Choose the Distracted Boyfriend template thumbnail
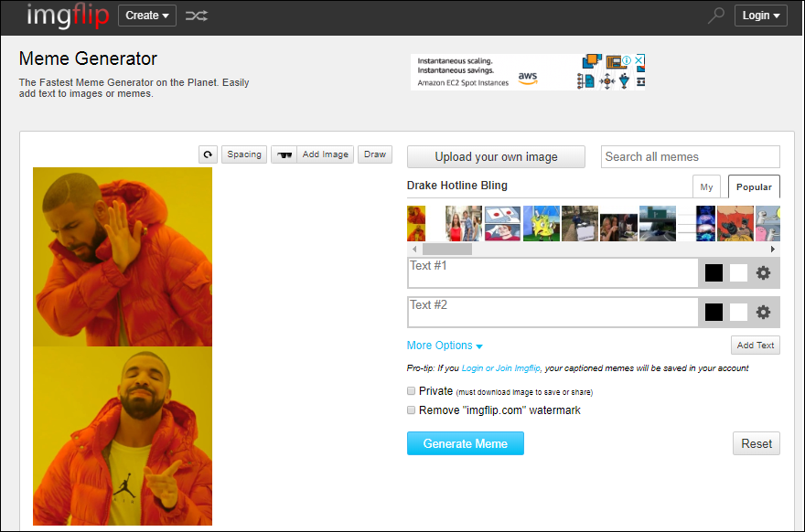Viewport: 805px width, 532px height. pyautogui.click(x=464, y=223)
